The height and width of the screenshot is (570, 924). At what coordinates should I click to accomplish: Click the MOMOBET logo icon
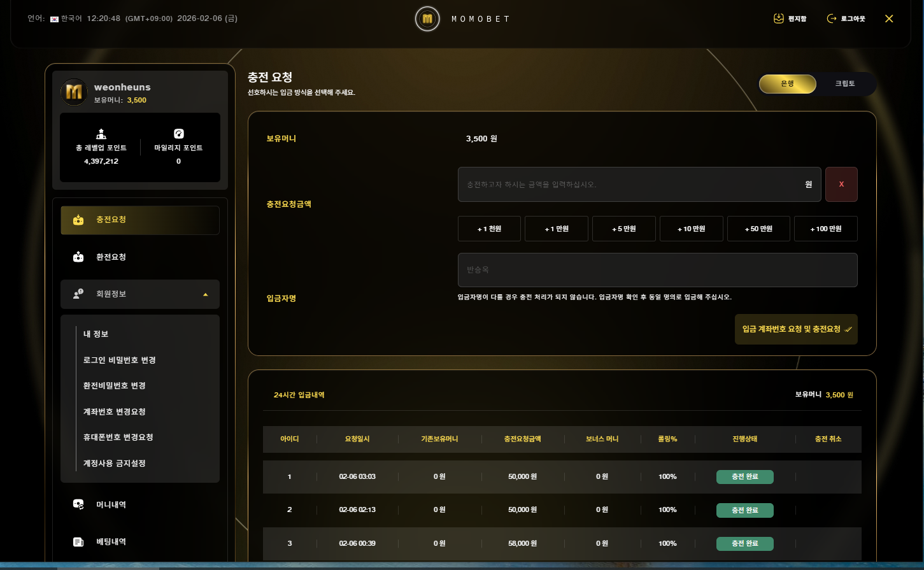click(x=427, y=19)
